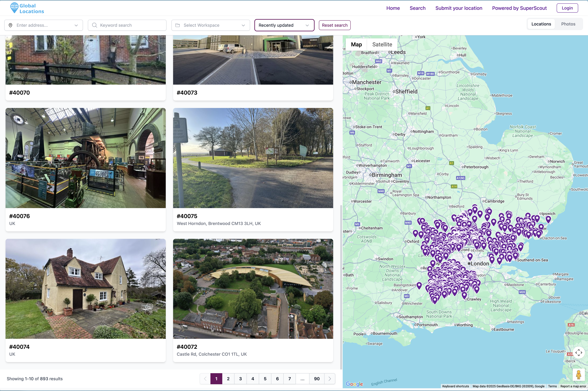Go to next page with right arrow

click(x=330, y=379)
